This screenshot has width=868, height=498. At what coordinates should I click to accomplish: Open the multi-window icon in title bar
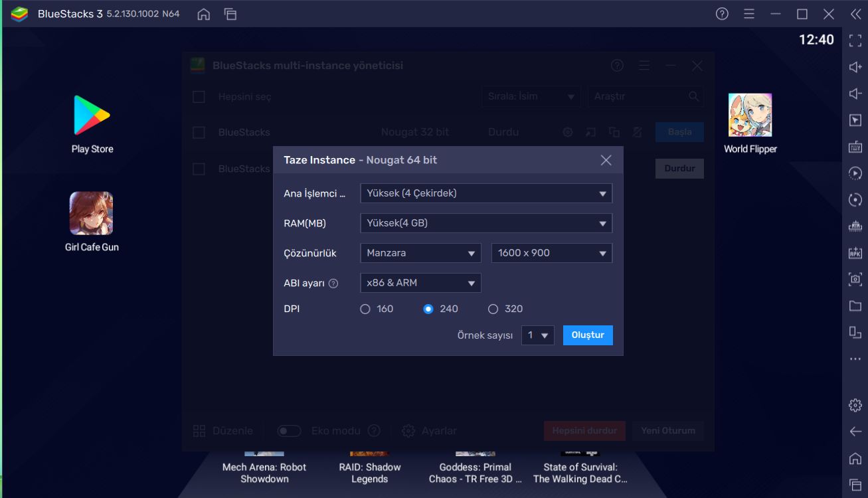(230, 14)
